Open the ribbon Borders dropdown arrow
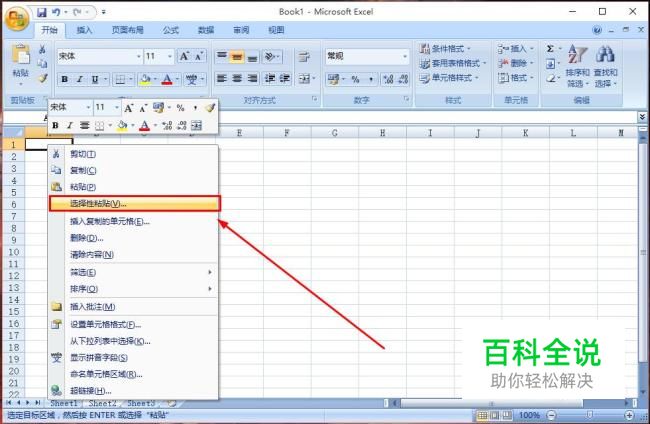650x424 pixels. point(131,79)
